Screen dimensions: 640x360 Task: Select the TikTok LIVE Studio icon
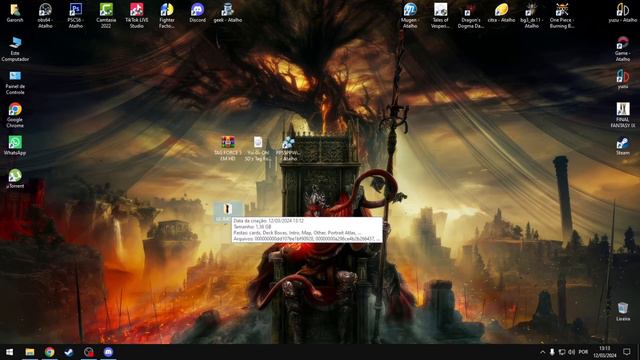[x=137, y=16]
